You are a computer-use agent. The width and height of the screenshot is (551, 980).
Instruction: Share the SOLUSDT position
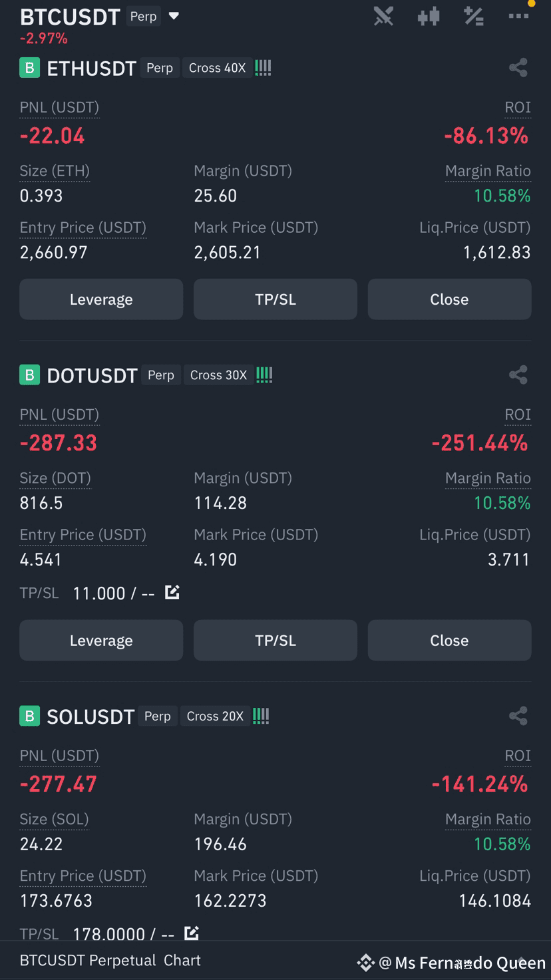click(x=518, y=716)
